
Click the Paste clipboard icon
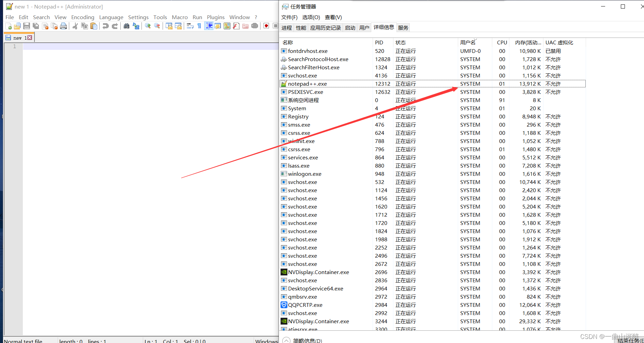click(x=94, y=26)
